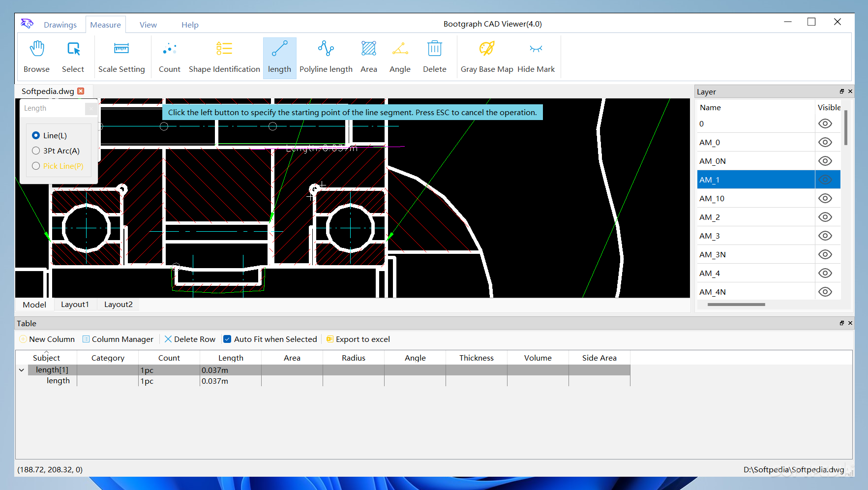Click the coordinates readout in status bar
The image size is (868, 490).
50,469
